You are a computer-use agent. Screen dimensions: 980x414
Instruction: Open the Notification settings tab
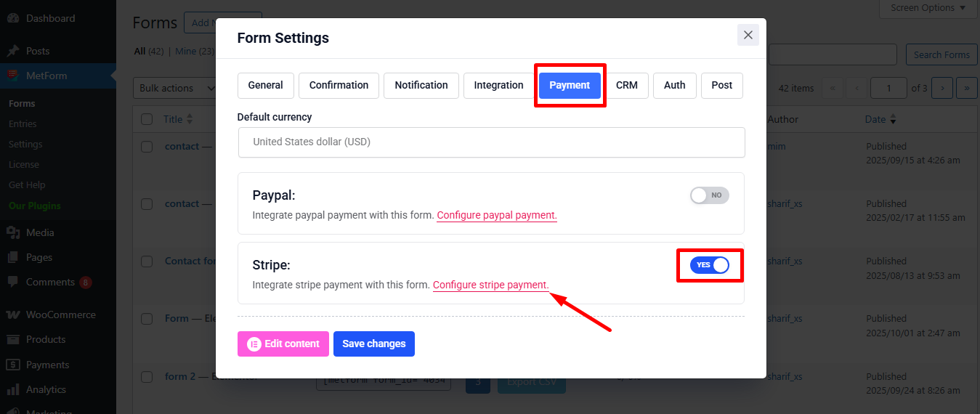click(x=421, y=85)
